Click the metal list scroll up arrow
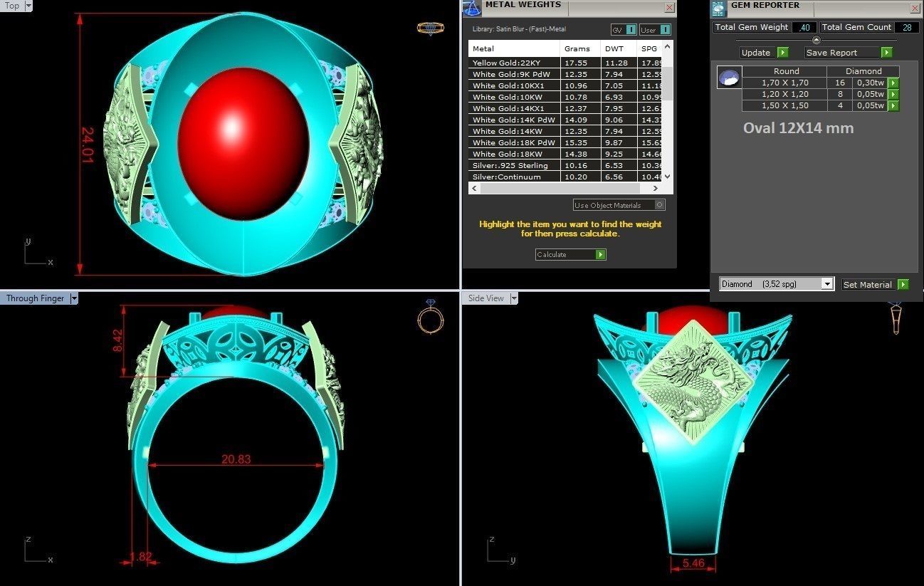 pyautogui.click(x=668, y=46)
